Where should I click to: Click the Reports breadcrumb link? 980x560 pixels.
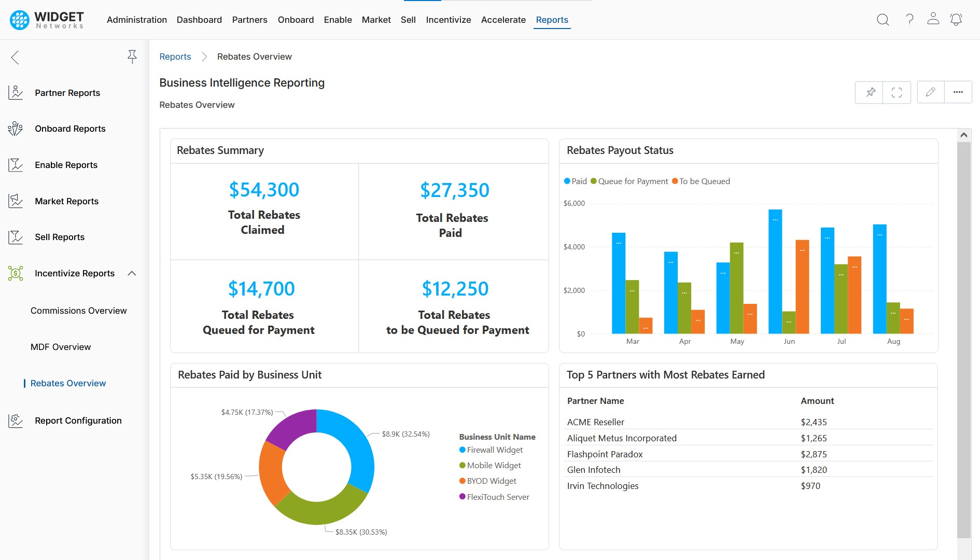pos(175,57)
